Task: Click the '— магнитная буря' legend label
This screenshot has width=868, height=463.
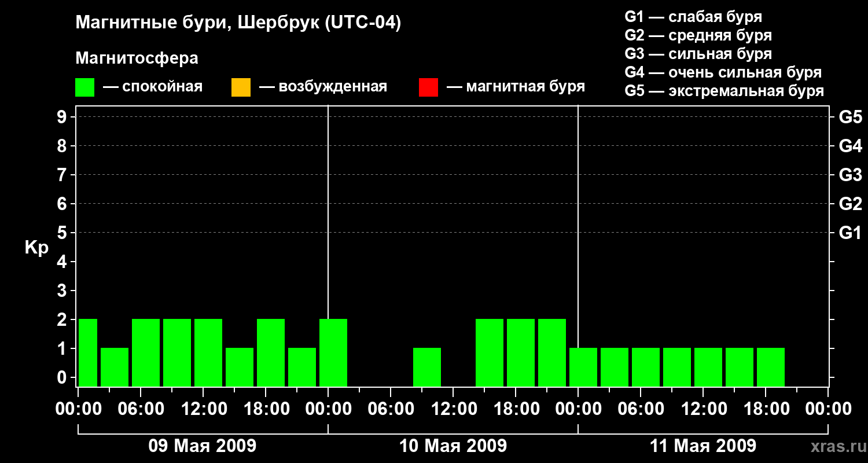Action: (x=516, y=87)
